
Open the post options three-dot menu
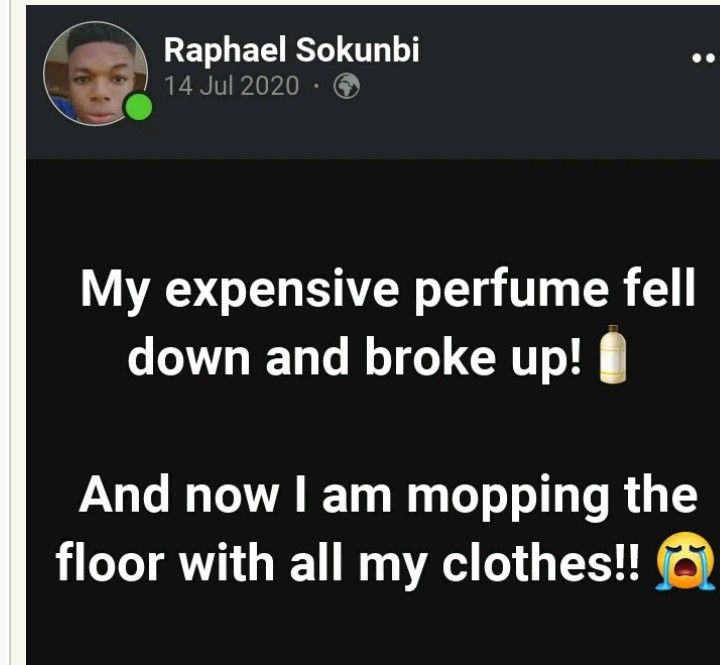(x=704, y=58)
